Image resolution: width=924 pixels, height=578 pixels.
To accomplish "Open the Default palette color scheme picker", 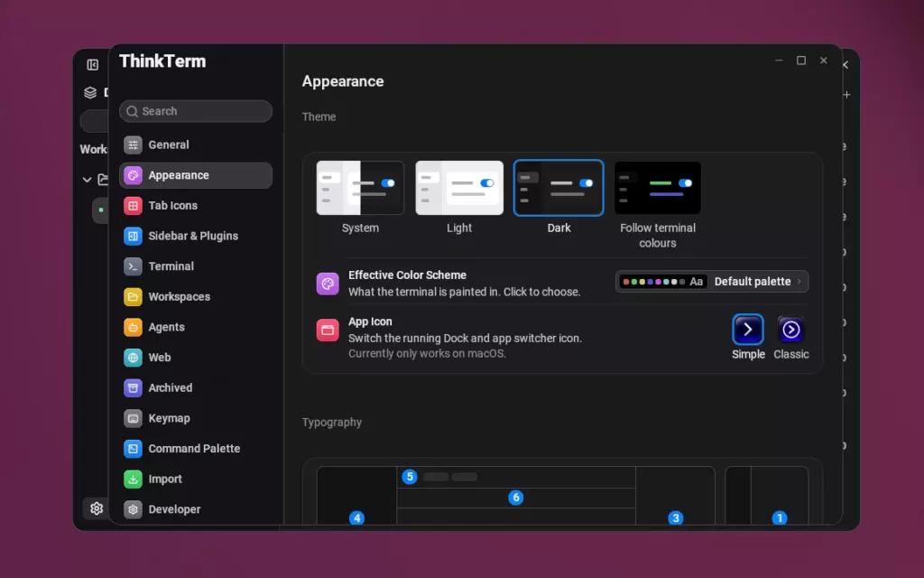I will pyautogui.click(x=712, y=282).
